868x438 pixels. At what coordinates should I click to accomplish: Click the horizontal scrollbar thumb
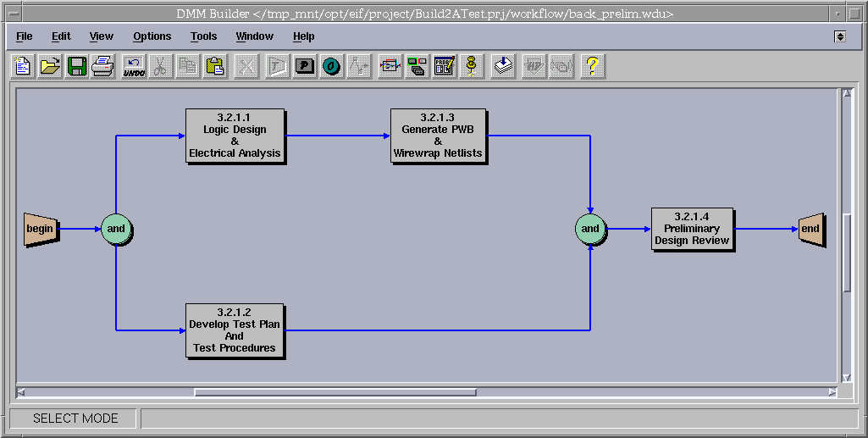tap(334, 392)
